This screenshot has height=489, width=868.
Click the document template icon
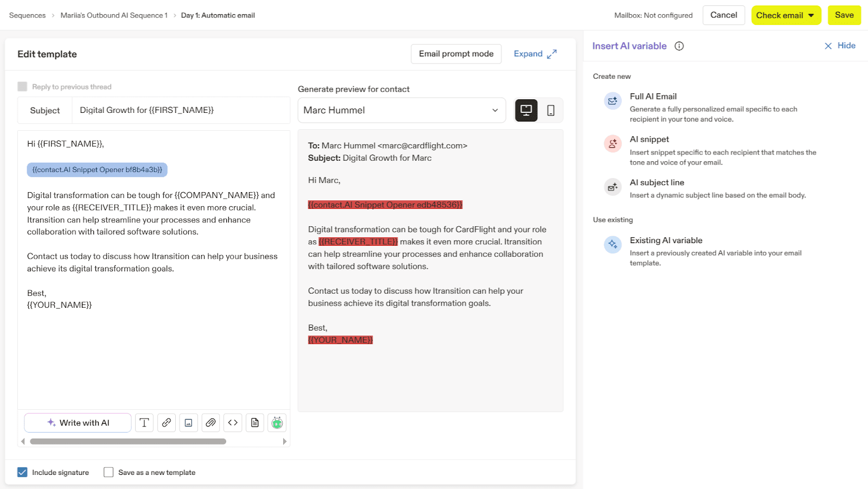[255, 423]
